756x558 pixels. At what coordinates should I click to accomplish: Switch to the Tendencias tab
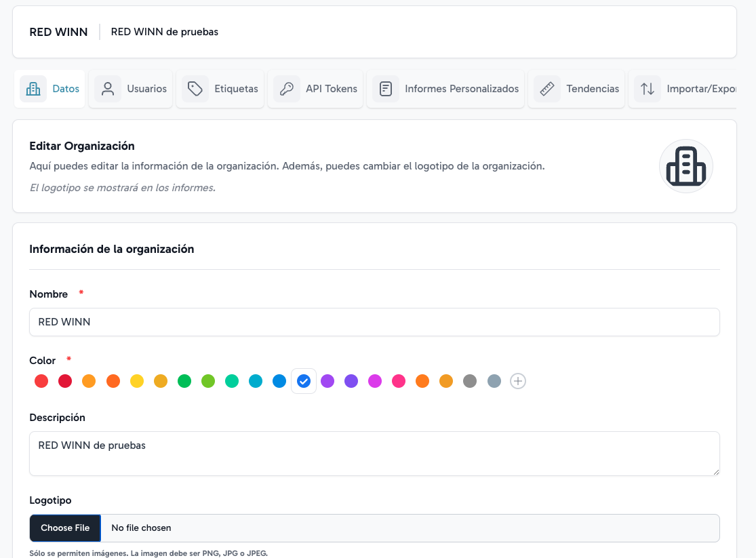tap(592, 89)
